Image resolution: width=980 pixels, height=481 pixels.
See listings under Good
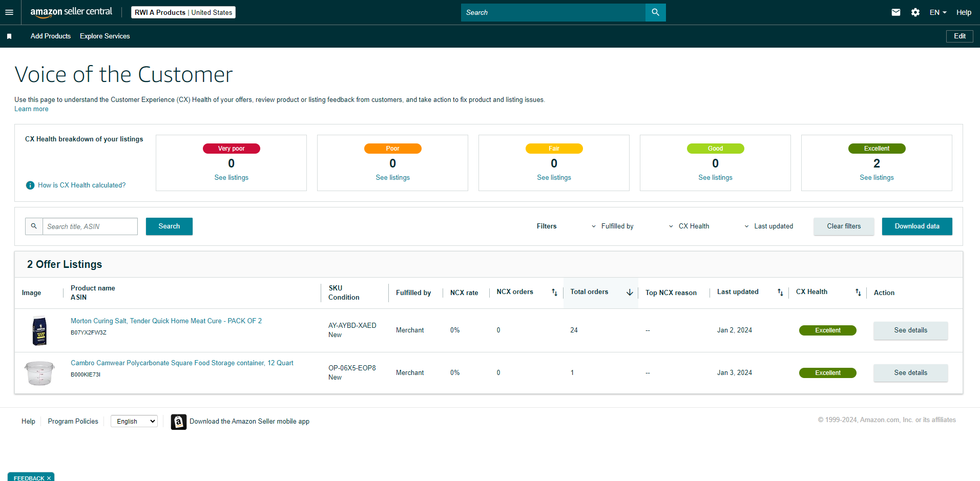click(716, 178)
